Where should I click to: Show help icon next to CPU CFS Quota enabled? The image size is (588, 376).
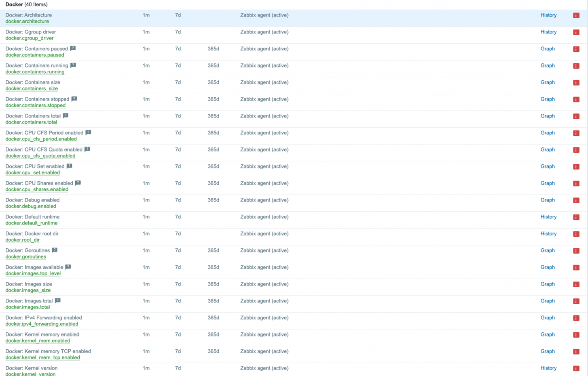87,149
